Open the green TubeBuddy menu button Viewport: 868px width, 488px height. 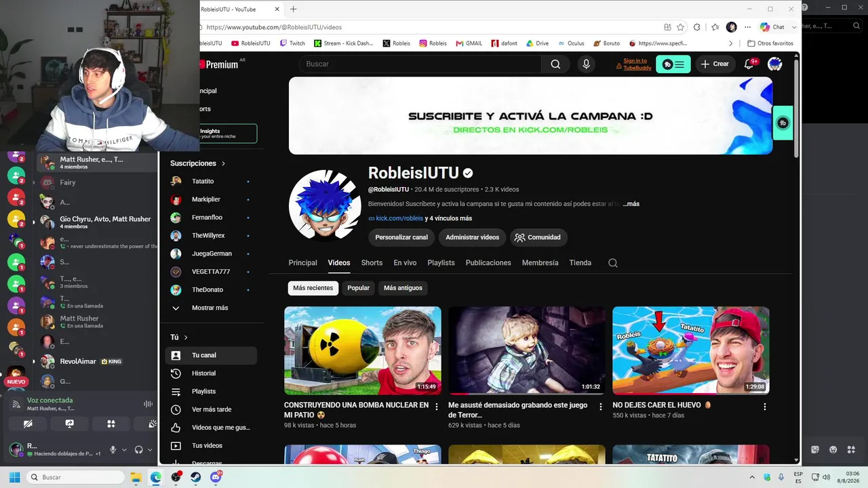point(673,64)
